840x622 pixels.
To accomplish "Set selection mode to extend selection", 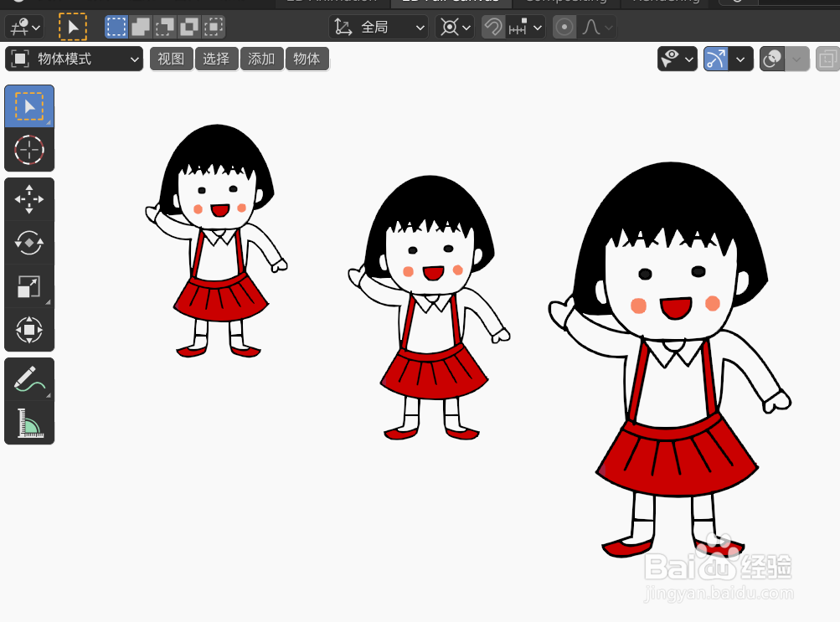I will click(x=141, y=27).
